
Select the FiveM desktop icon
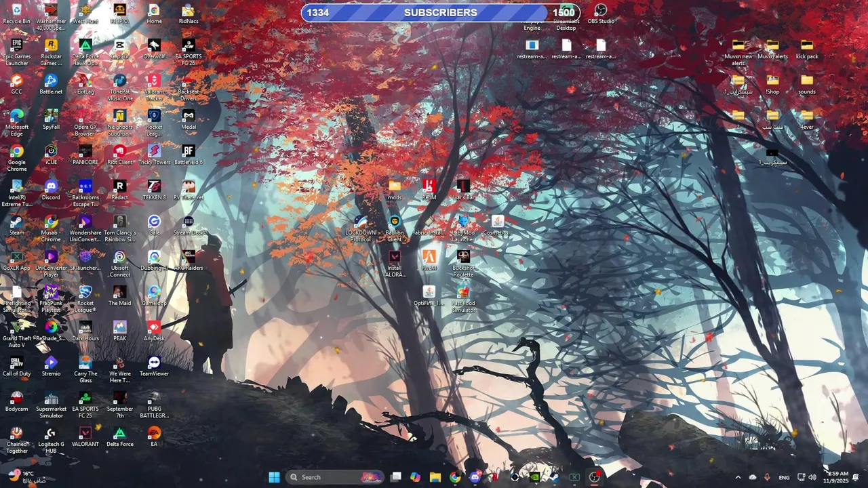[x=429, y=260]
